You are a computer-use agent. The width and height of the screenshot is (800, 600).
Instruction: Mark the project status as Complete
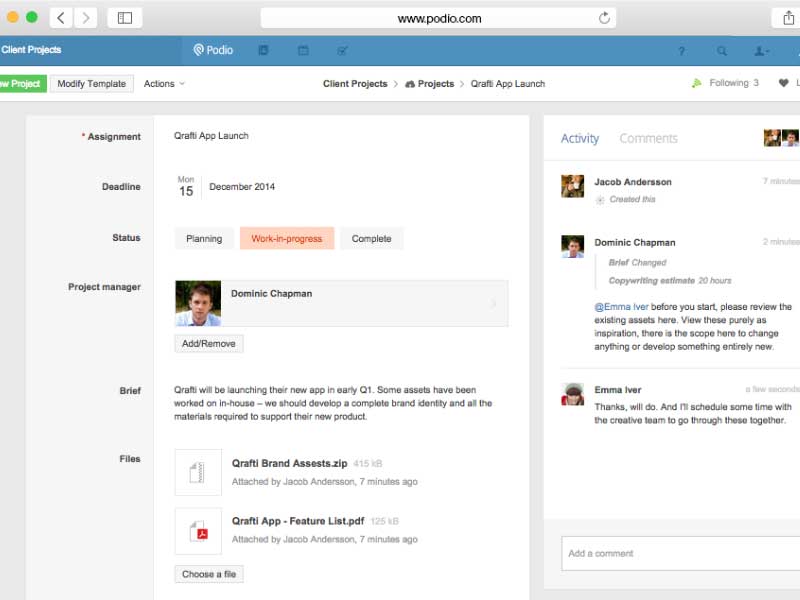(372, 239)
